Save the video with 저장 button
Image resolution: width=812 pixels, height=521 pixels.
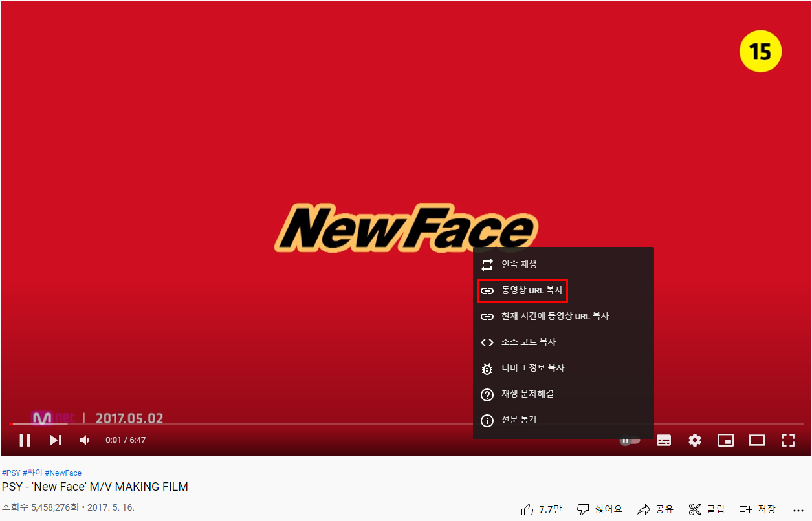click(758, 509)
